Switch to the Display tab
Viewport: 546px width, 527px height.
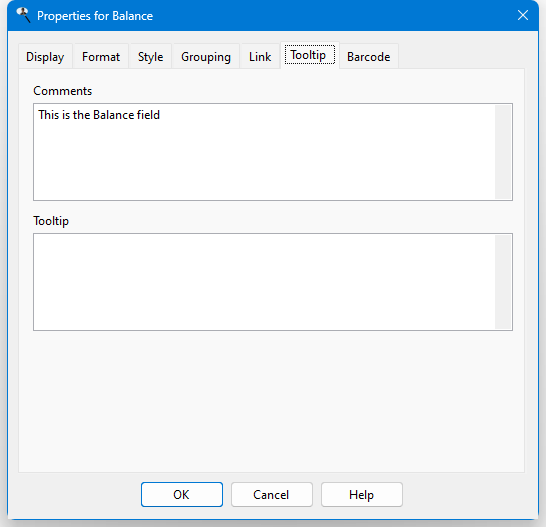coord(45,56)
